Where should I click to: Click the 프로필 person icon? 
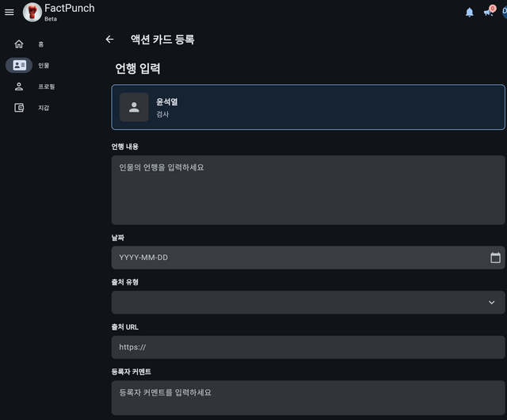pos(19,86)
